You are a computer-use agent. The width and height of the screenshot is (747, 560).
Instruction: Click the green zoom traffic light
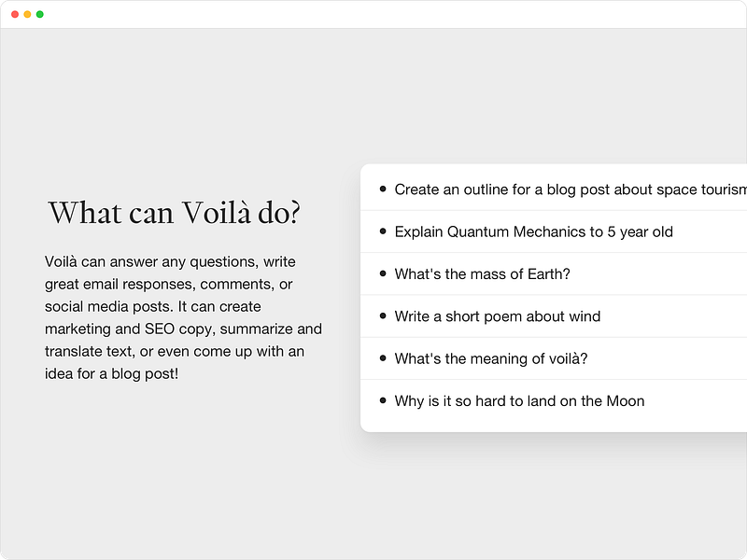point(38,15)
